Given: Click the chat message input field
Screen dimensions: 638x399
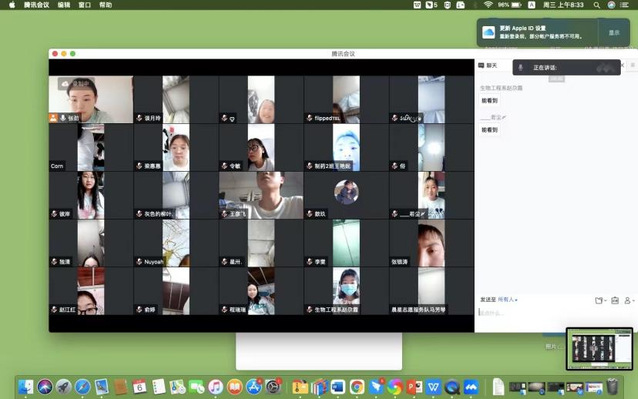Looking at the screenshot, I should (x=556, y=313).
